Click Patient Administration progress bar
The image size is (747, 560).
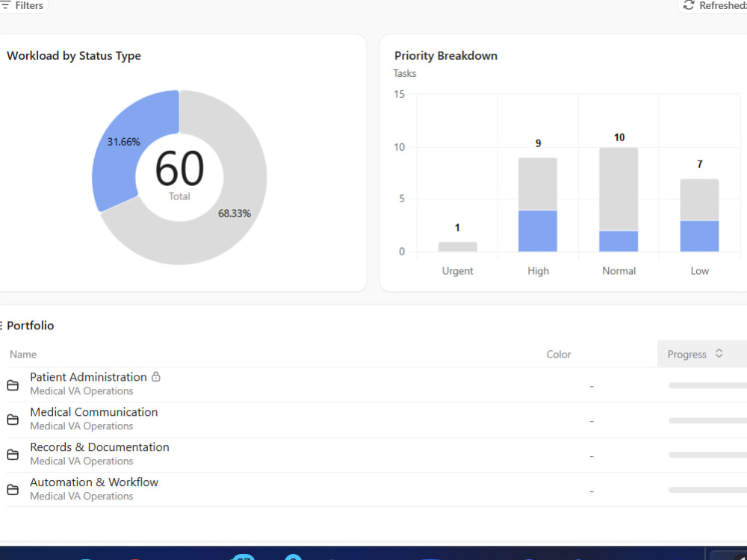pos(707,385)
